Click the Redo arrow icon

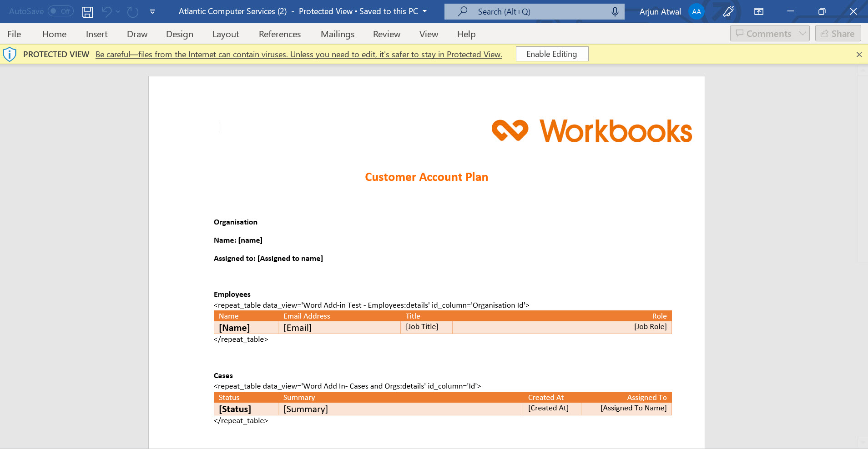[x=133, y=12]
